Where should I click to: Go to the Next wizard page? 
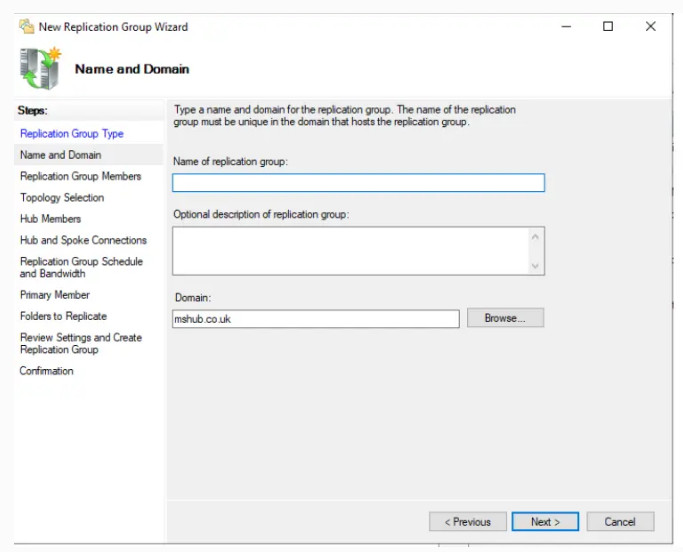pos(545,522)
